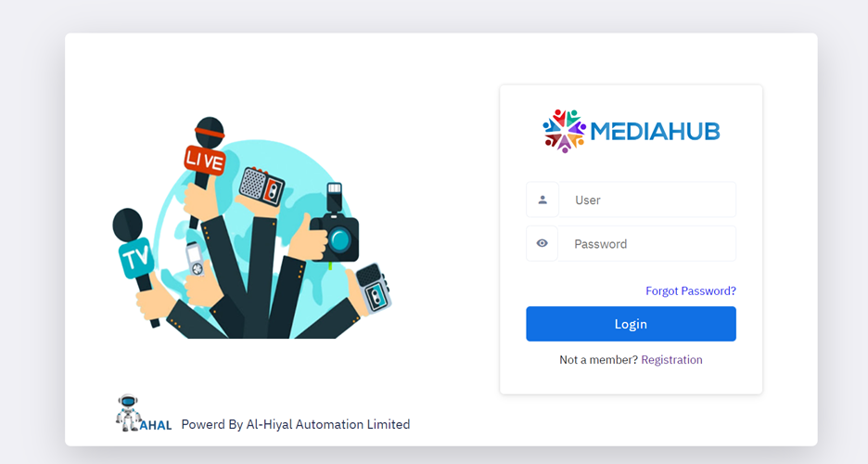Click the camera with flash illustration
The height and width of the screenshot is (464, 868).
coord(335,226)
